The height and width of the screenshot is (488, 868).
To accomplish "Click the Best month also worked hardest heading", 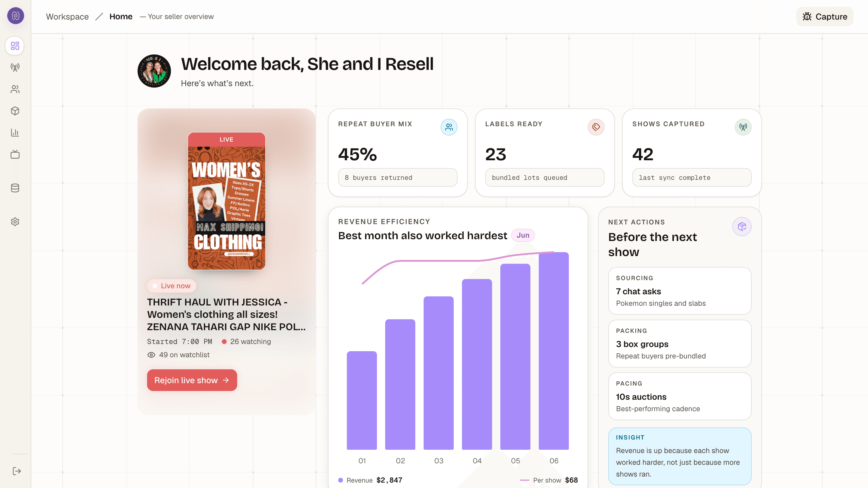I will [423, 235].
